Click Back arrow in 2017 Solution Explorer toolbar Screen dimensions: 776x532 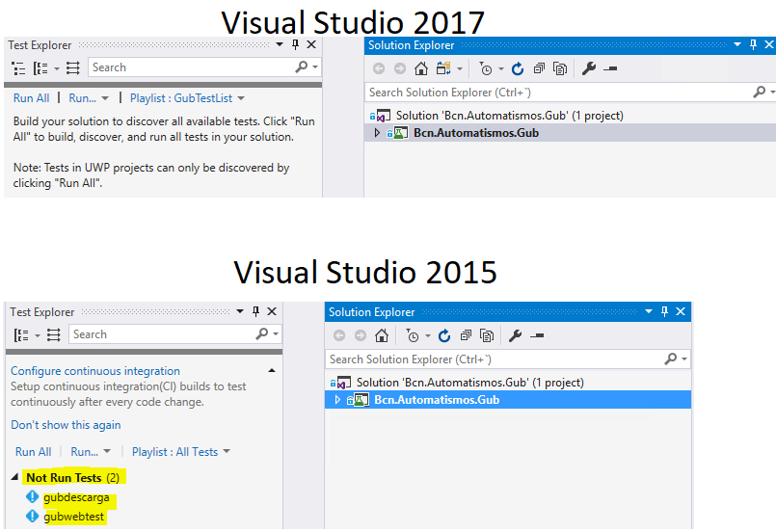click(x=379, y=68)
